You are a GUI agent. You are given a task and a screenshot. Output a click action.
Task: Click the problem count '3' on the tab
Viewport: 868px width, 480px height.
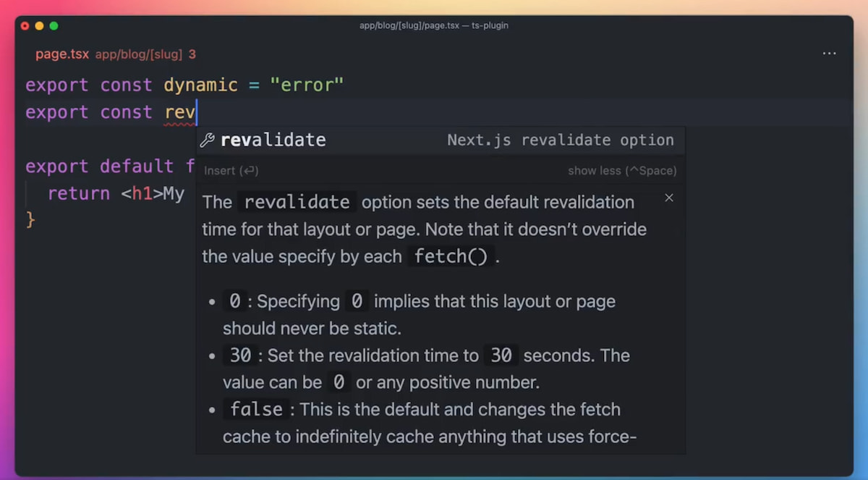192,54
